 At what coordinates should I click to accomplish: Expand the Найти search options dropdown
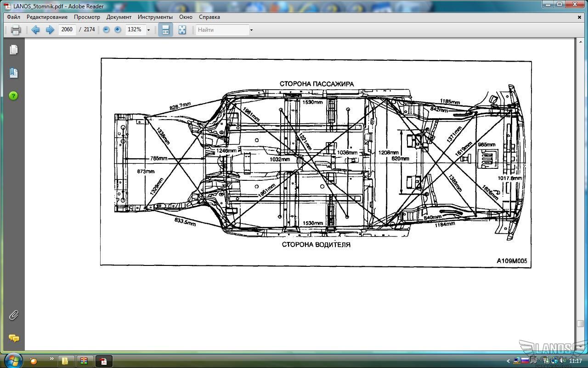click(x=251, y=30)
